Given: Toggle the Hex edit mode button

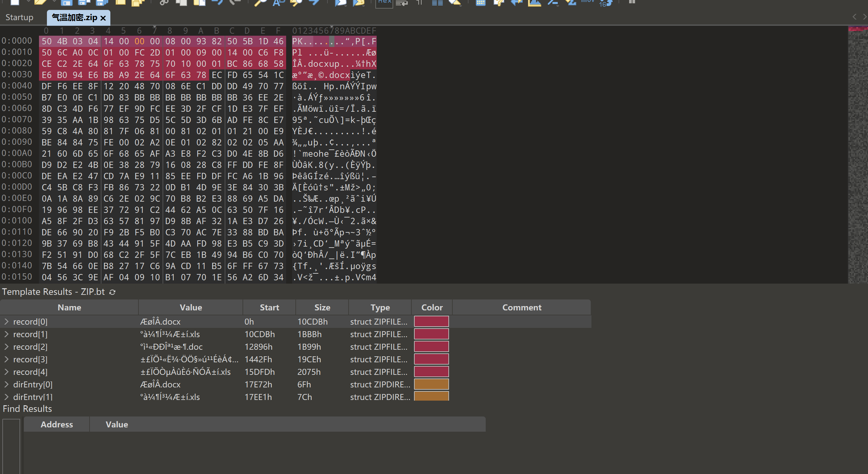Looking at the screenshot, I should click(384, 3).
